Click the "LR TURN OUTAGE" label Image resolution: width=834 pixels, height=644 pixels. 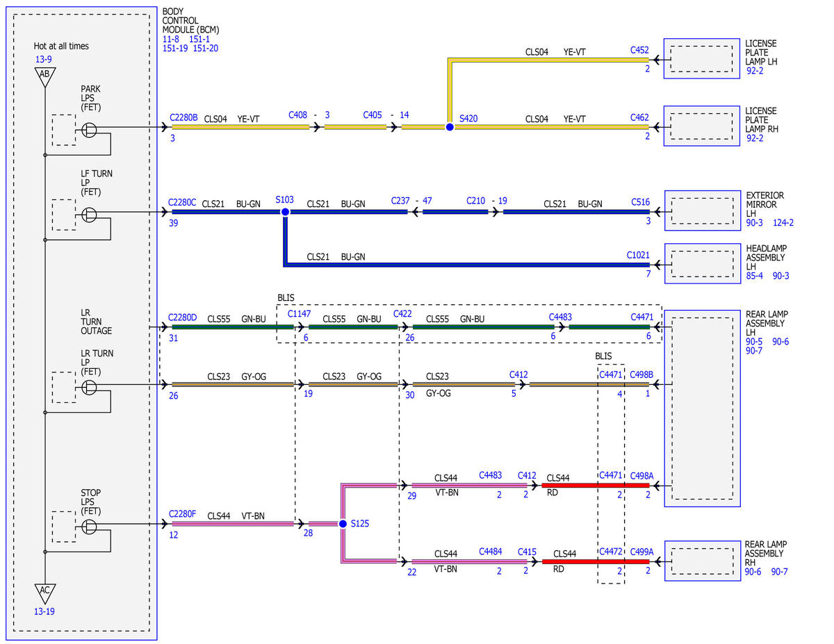(96, 322)
